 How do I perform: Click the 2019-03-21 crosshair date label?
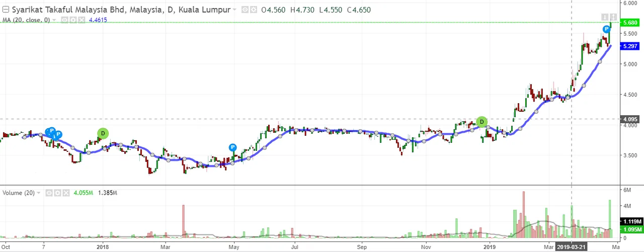click(571, 247)
